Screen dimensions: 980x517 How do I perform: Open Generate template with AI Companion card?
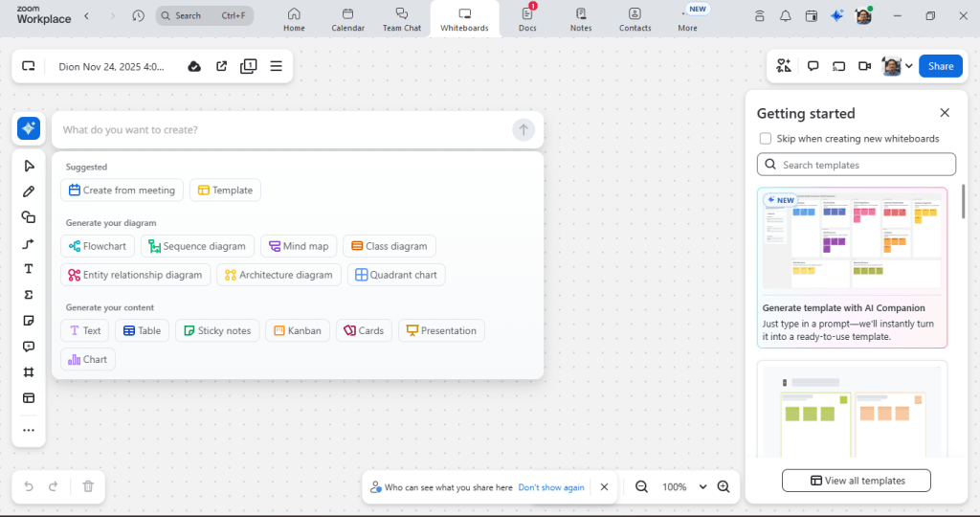852,267
